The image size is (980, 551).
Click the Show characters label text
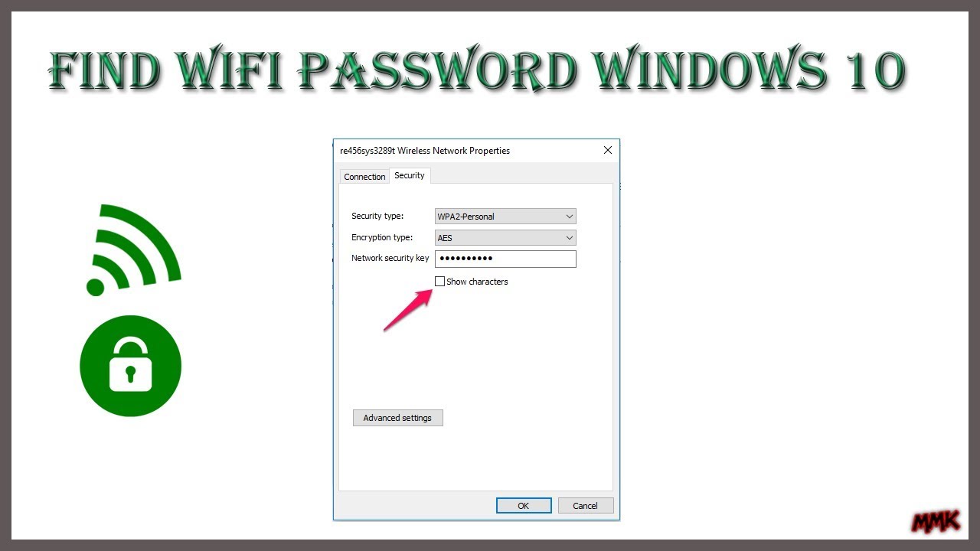[x=477, y=282]
